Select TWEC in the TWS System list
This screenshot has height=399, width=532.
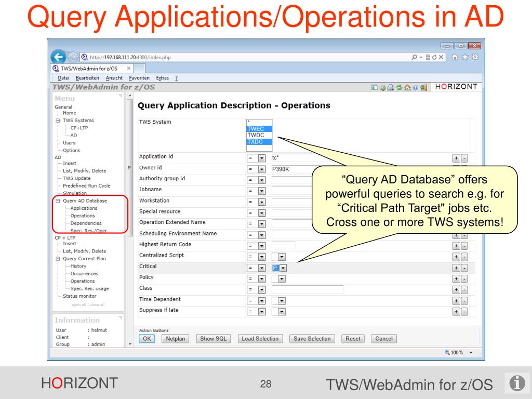(x=259, y=129)
